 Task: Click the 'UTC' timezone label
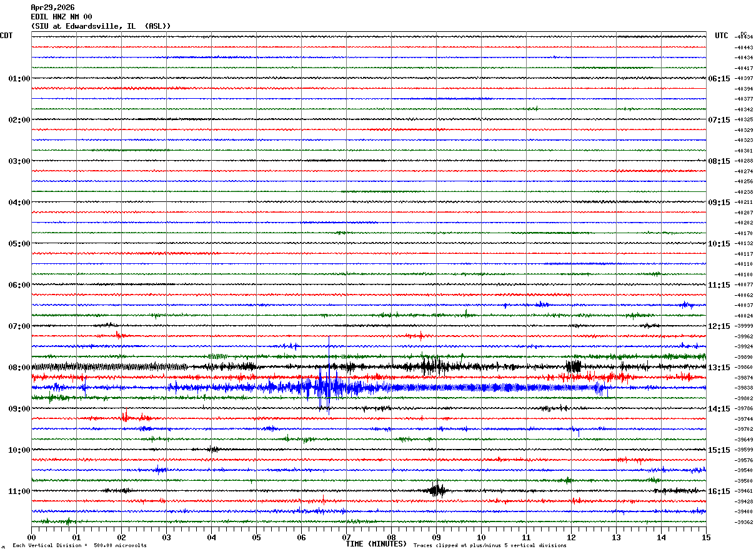coord(722,36)
